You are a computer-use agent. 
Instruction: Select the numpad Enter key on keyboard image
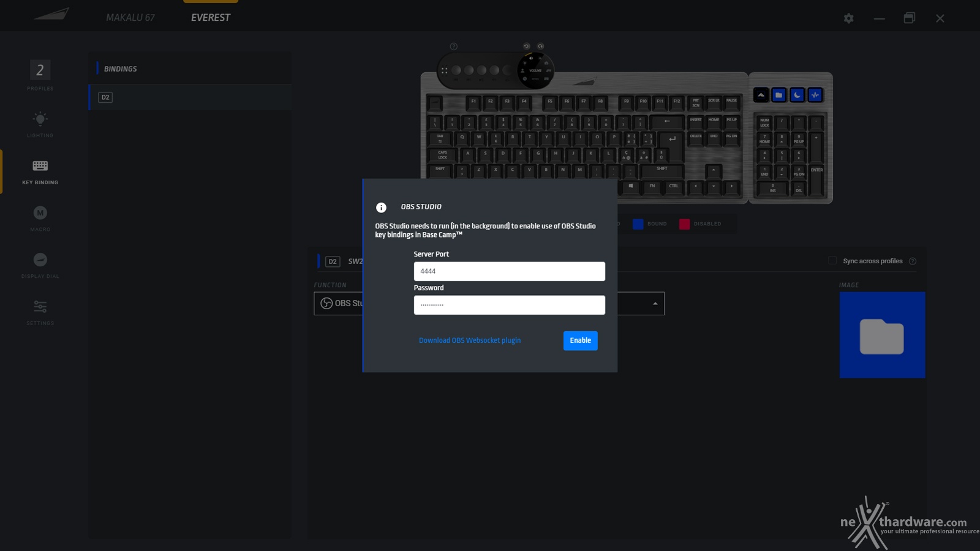coord(816,180)
